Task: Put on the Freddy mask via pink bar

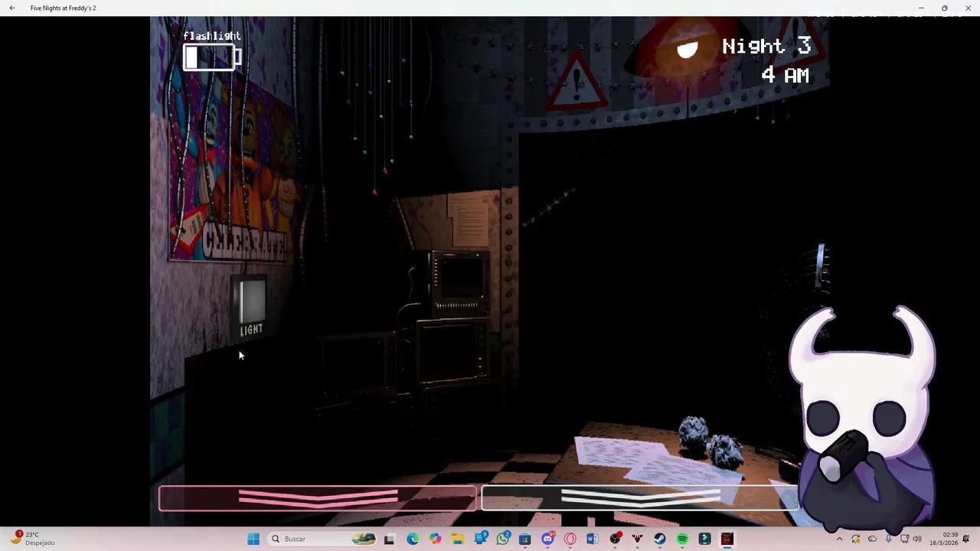Action: [x=318, y=498]
